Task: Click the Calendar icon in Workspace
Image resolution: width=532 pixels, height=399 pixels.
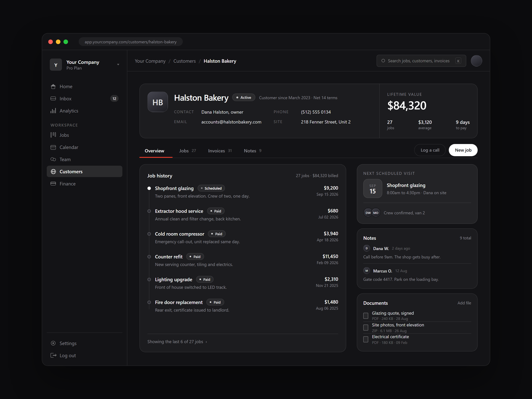Action: click(x=53, y=147)
